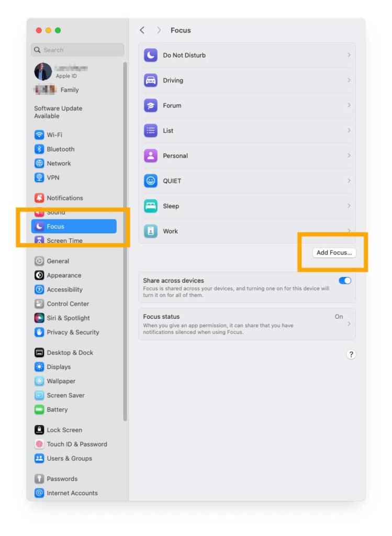Screen dimensions: 392x536
Task: Open the Work badge icon
Action: pos(150,231)
